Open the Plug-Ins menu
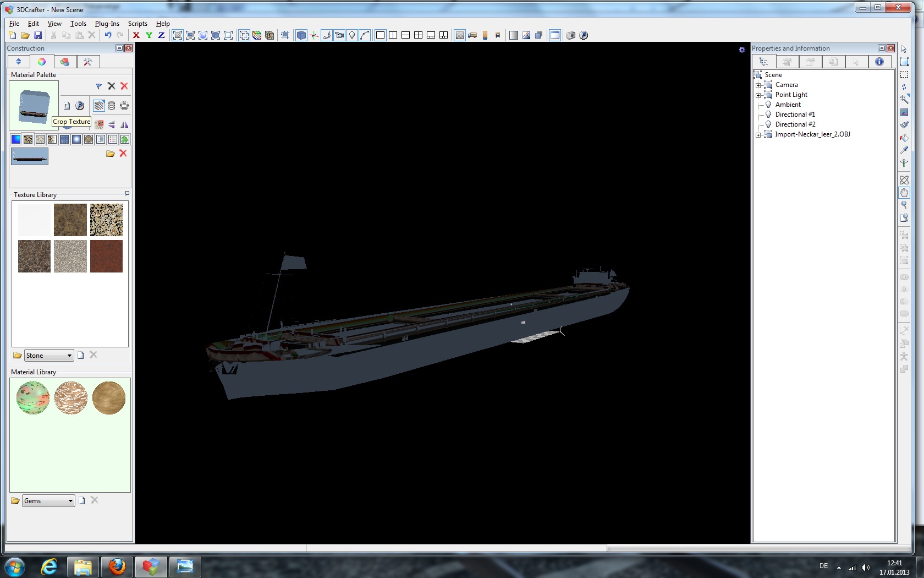The width and height of the screenshot is (924, 578). tap(107, 24)
